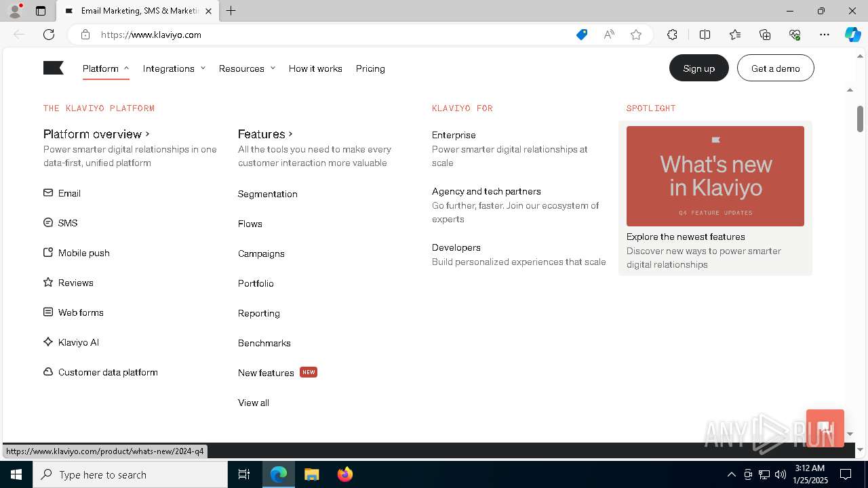Image resolution: width=868 pixels, height=488 pixels.
Task: Open the orange chat widget button
Action: click(825, 428)
